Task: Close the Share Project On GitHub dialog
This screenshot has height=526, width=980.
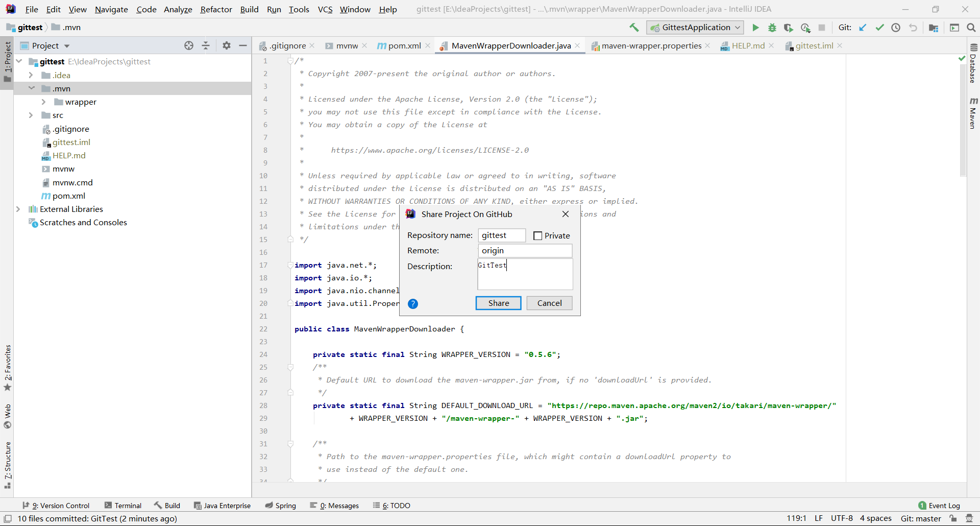Action: (x=566, y=214)
